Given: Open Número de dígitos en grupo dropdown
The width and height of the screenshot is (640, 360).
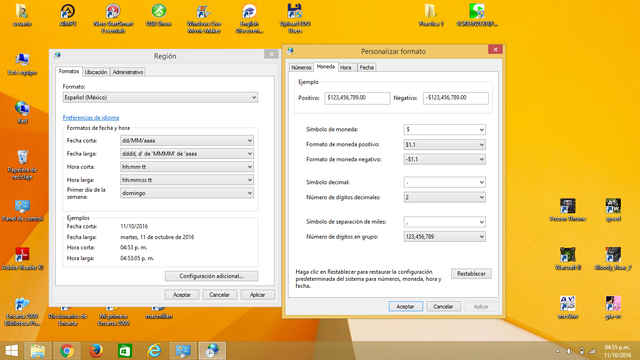Looking at the screenshot, I should 444,237.
